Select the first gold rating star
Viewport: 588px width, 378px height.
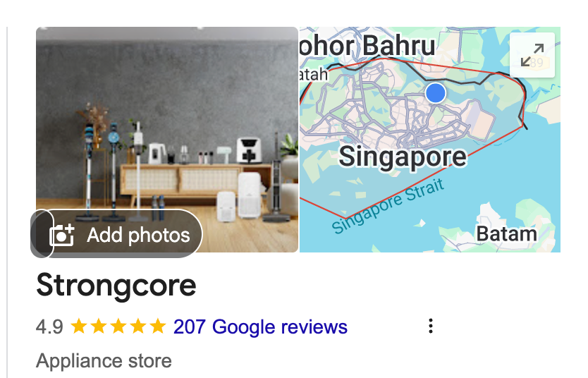coord(79,326)
